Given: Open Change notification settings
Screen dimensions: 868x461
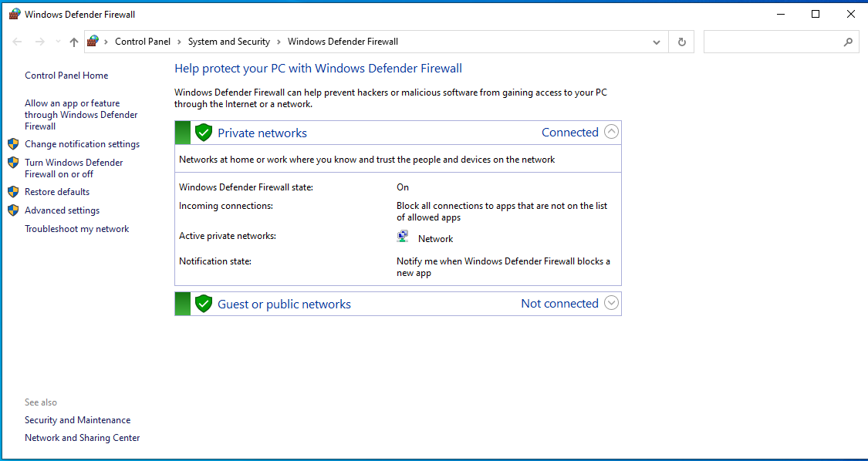Looking at the screenshot, I should [x=82, y=144].
